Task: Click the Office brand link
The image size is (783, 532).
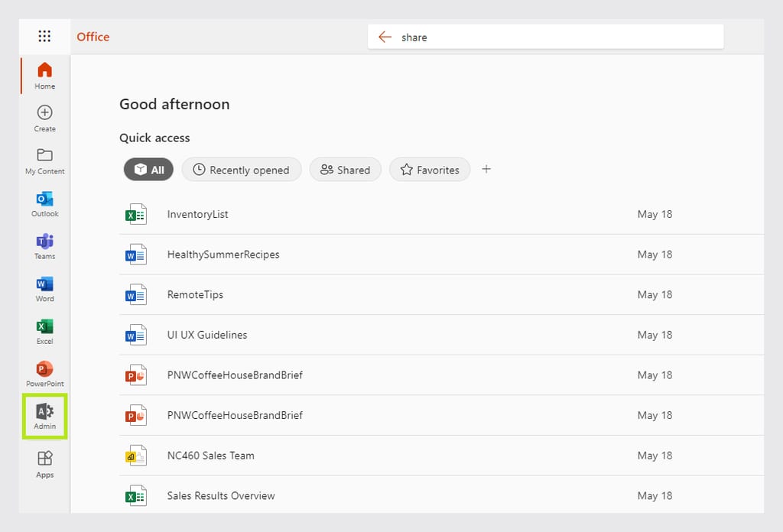Action: [x=93, y=37]
